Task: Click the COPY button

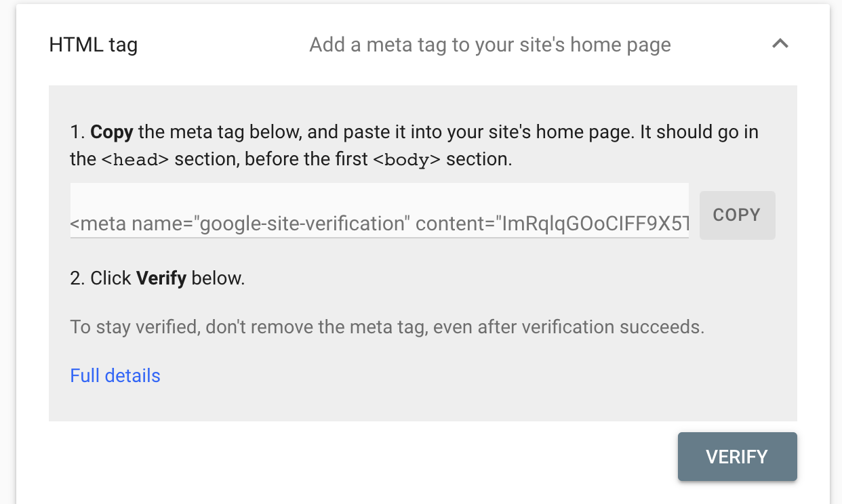Action: click(737, 215)
